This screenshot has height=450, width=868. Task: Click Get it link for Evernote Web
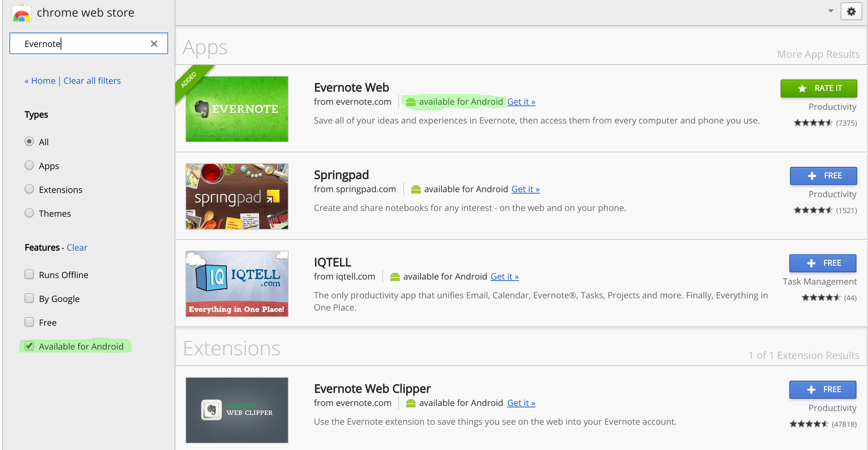[521, 102]
